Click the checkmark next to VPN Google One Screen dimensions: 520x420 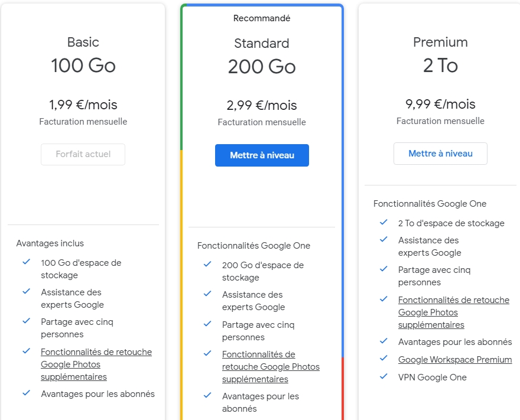384,376
